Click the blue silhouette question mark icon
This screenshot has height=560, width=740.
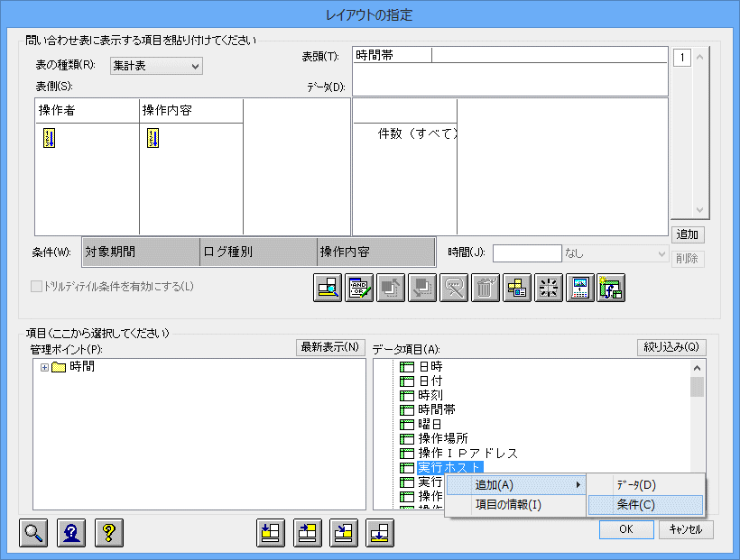click(x=71, y=532)
